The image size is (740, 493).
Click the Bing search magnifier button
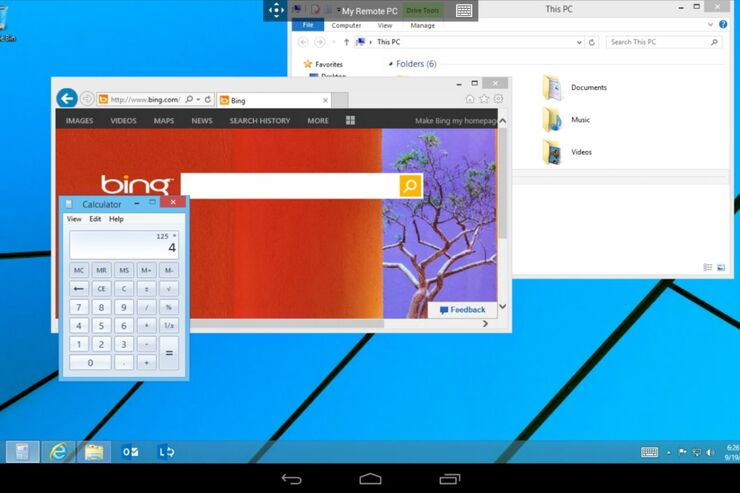pos(411,185)
